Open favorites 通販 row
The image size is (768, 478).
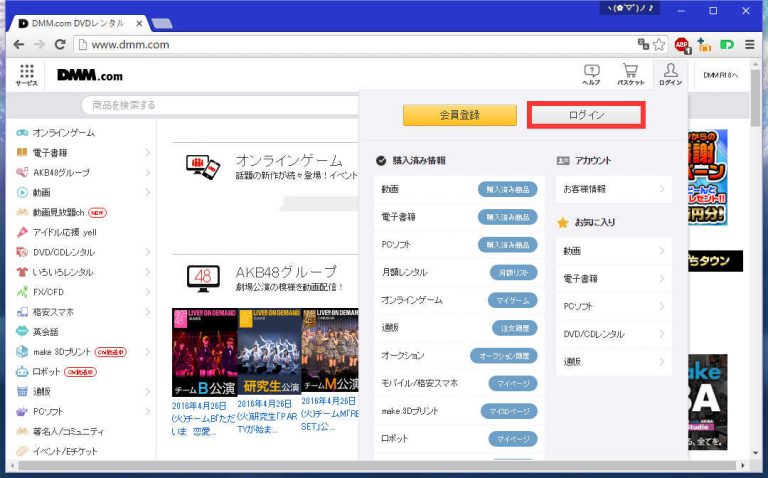tap(614, 361)
